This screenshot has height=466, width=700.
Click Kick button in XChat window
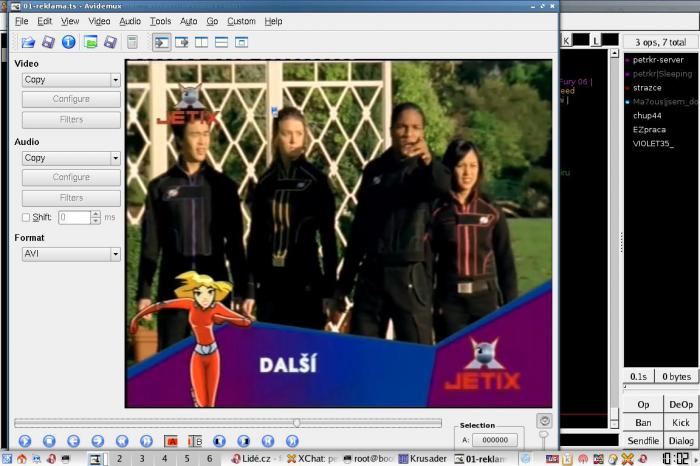(681, 422)
